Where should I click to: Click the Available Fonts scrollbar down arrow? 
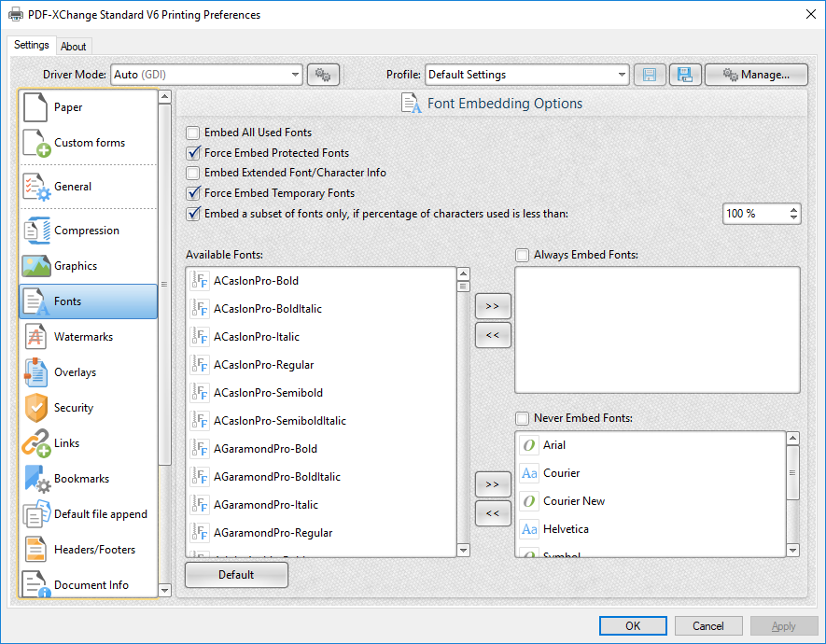pyautogui.click(x=464, y=551)
